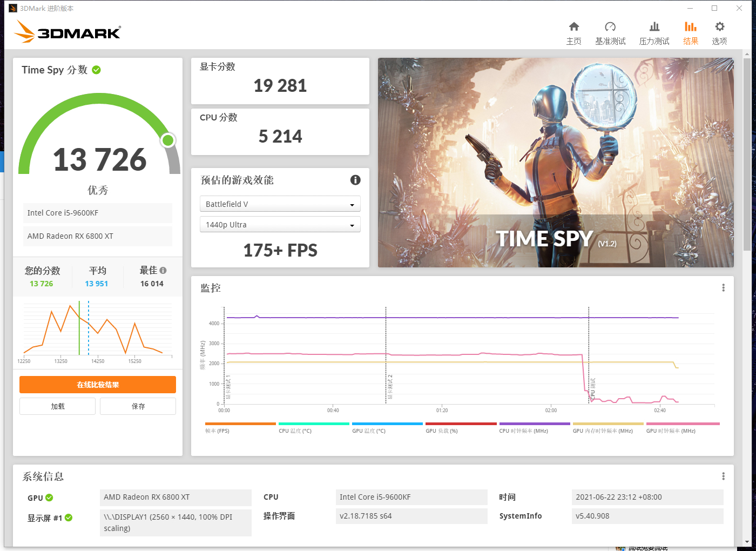Image resolution: width=756 pixels, height=551 pixels.
Task: Open the three-dot menu of 系统信息 panel
Action: coord(723,476)
